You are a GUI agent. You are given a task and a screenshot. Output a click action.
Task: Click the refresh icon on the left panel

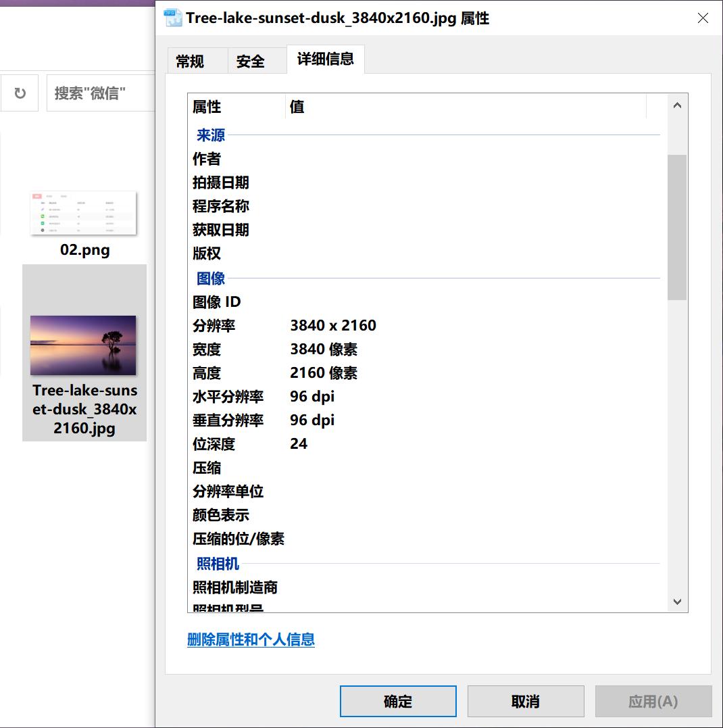coord(20,92)
